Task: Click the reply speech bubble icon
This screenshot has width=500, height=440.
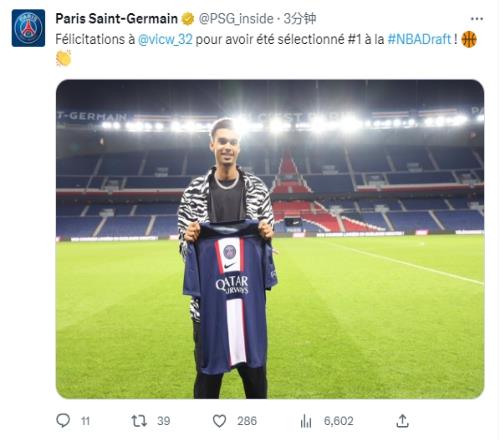Action: click(x=63, y=421)
